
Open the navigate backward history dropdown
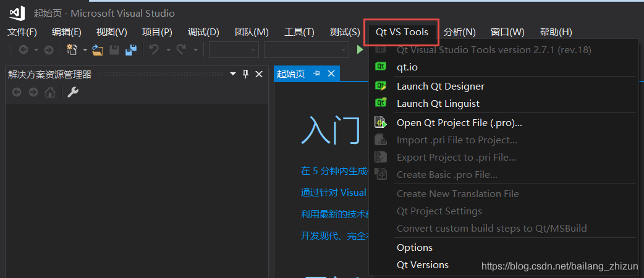pyautogui.click(x=36, y=50)
